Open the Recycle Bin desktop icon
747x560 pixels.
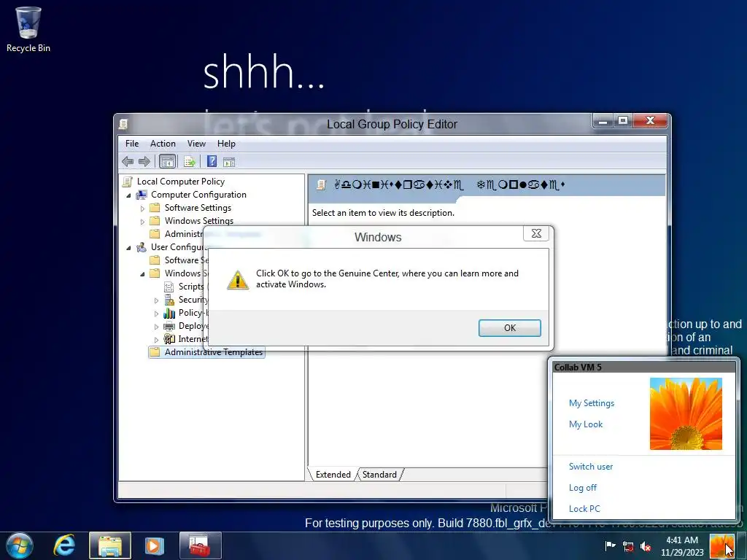pyautogui.click(x=28, y=29)
